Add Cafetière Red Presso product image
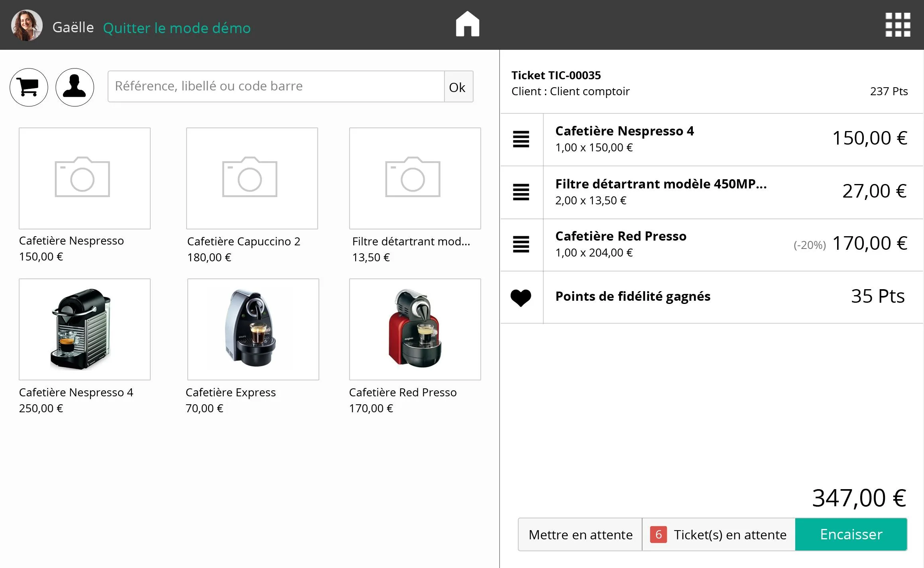The height and width of the screenshot is (568, 924). pos(415,329)
